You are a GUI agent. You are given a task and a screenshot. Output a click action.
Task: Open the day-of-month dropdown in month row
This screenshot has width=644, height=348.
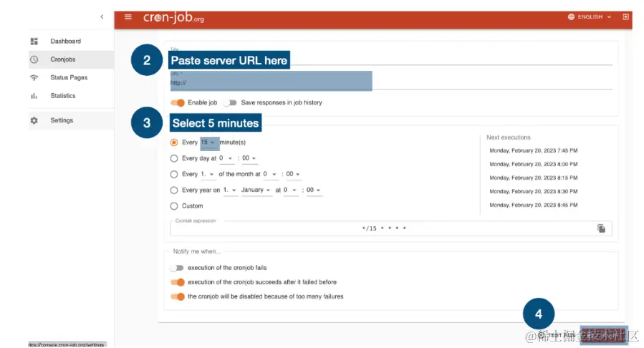pos(208,175)
